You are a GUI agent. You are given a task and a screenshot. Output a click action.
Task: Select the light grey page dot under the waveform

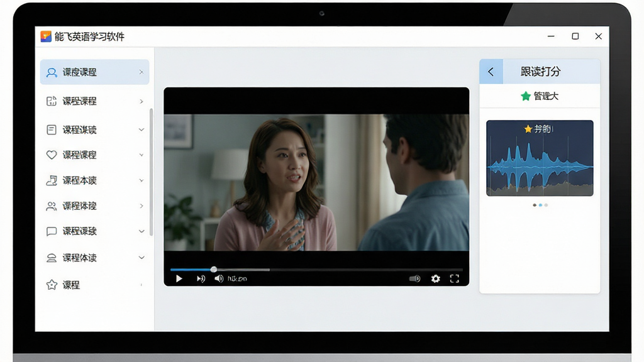tap(547, 205)
